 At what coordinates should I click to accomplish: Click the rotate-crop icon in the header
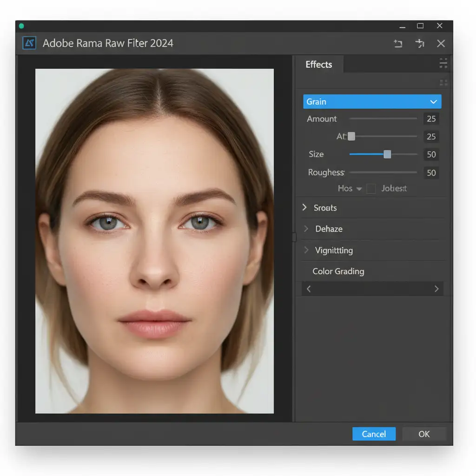tap(398, 43)
